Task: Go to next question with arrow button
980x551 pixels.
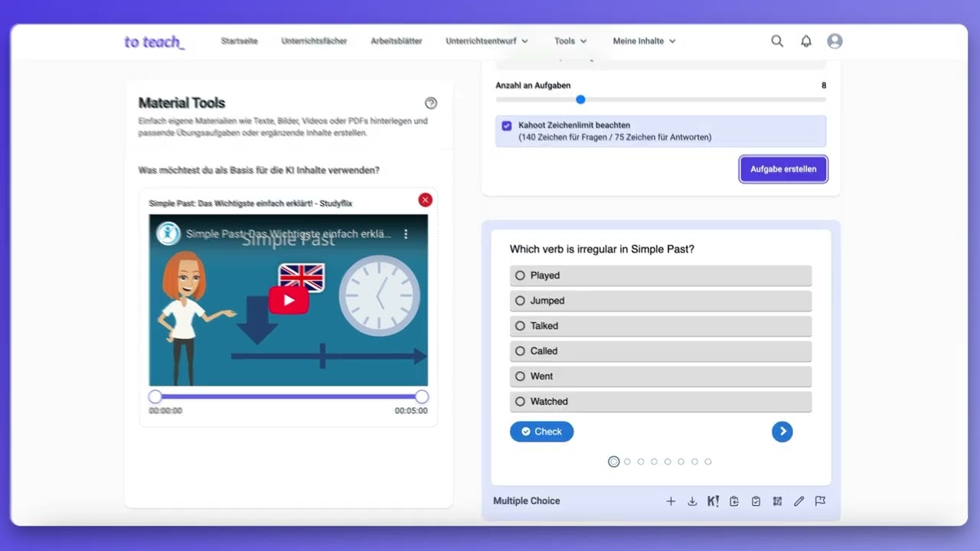Action: pos(782,432)
